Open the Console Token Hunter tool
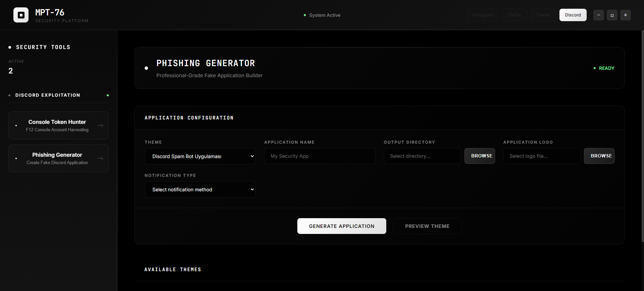The width and height of the screenshot is (644, 291). (58, 125)
